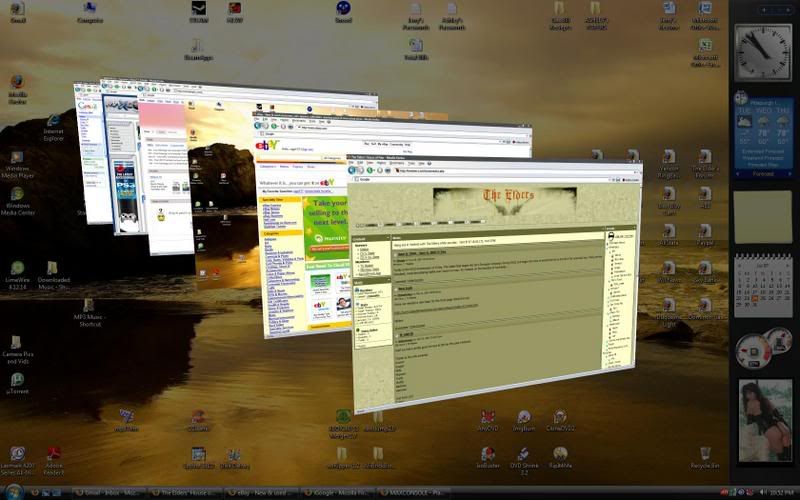800x500 pixels.
Task: Show previous sidebar gadgets page arrow
Action: [764, 10]
